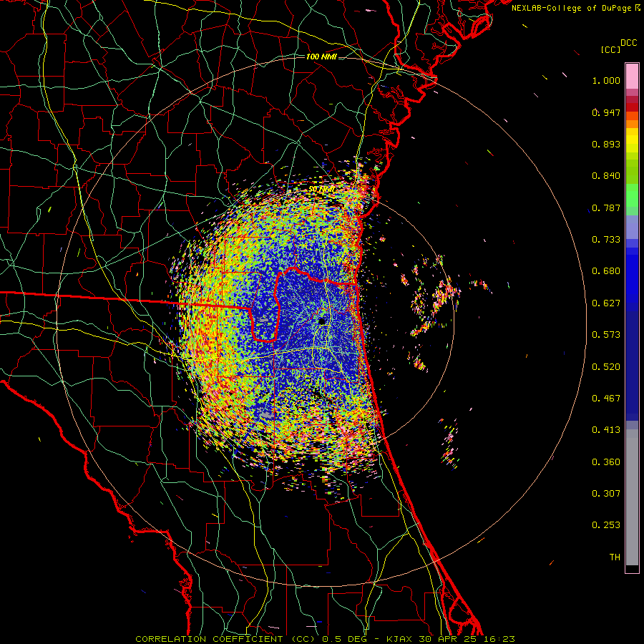The height and width of the screenshot is (644, 644).
Task: Click the 100 NMI range ring label
Action: click(321, 57)
